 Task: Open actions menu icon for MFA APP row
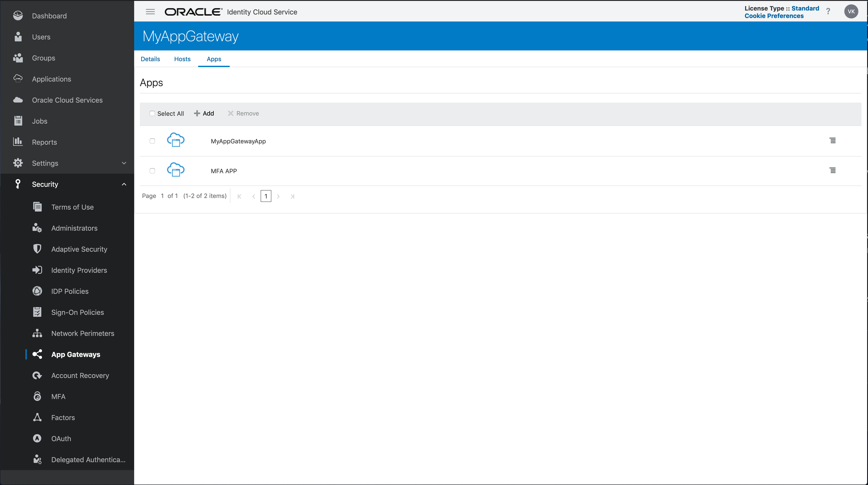832,171
